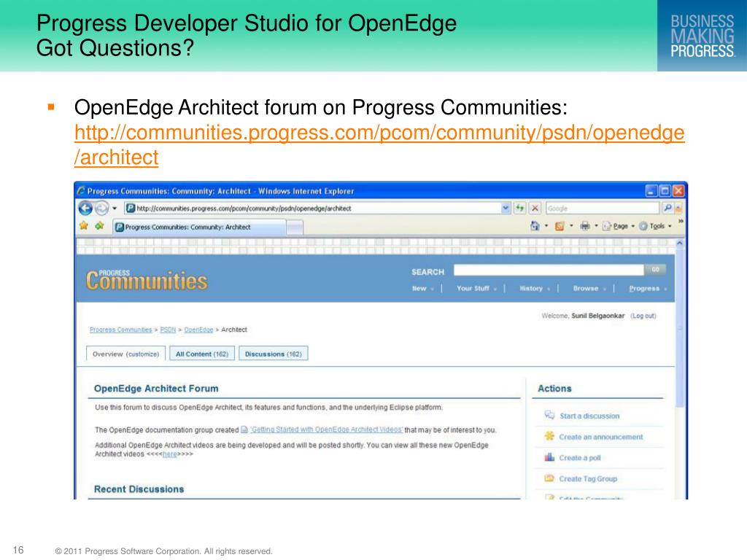Click the document icon before Getting Started link
Image resolution: width=747 pixels, height=560 pixels.
point(244,429)
